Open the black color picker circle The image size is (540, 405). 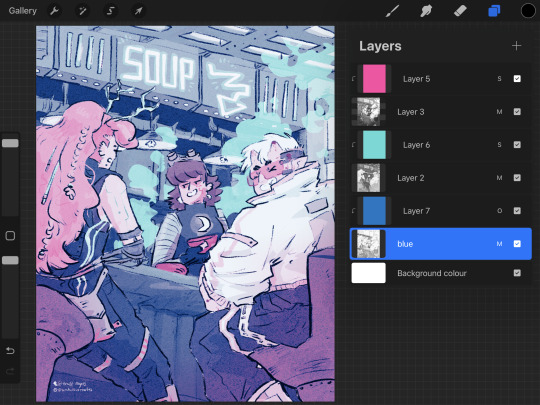tap(528, 11)
